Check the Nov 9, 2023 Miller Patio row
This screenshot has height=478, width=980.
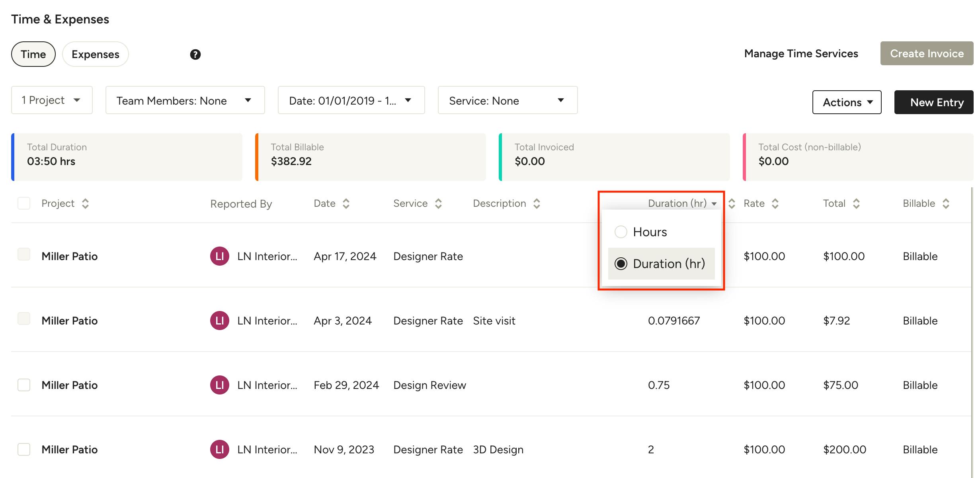[24, 449]
